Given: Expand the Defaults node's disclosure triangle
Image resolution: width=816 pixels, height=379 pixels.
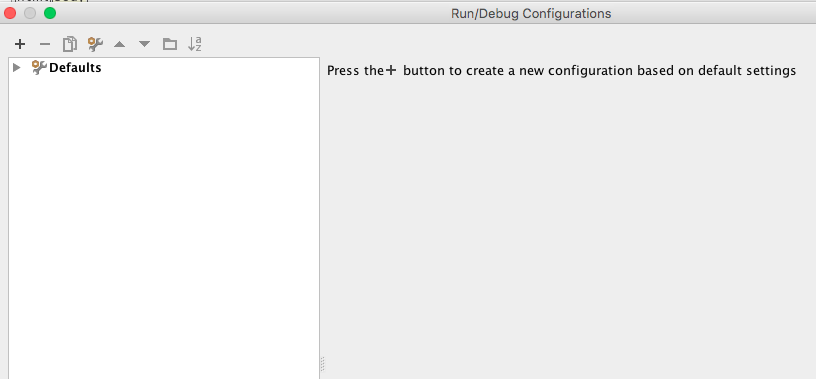Looking at the screenshot, I should 17,67.
